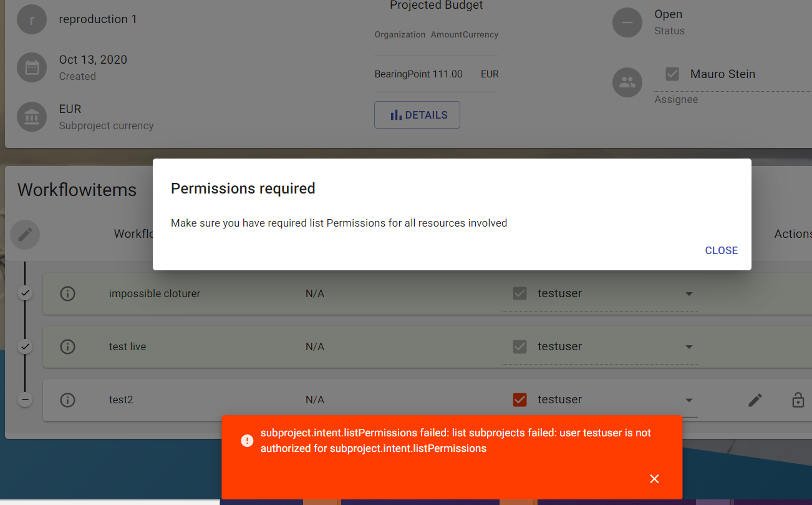Toggle the checkbox next to Mauro Stein
This screenshot has width=812, height=505.
pyautogui.click(x=672, y=74)
